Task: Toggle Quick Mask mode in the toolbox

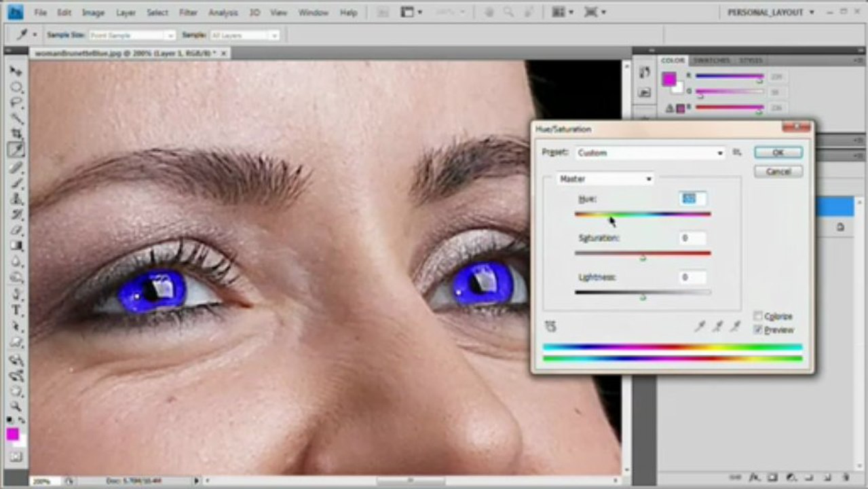Action: tap(16, 456)
